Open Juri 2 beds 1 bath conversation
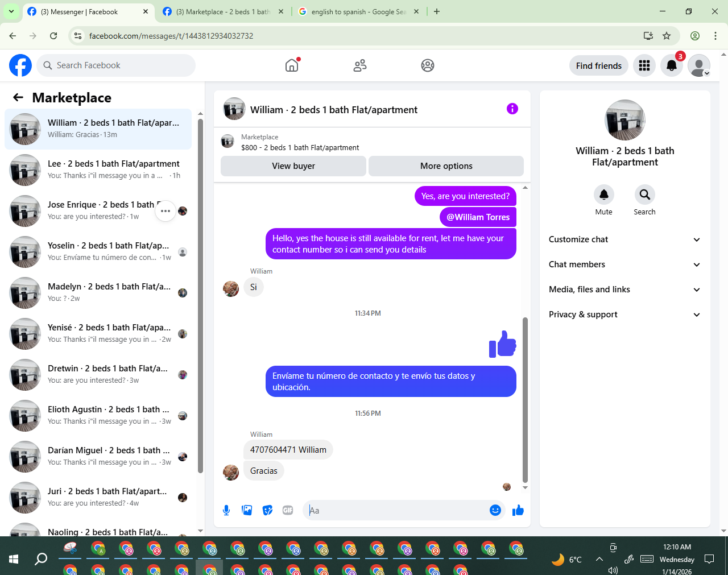728x575 pixels. (x=98, y=498)
